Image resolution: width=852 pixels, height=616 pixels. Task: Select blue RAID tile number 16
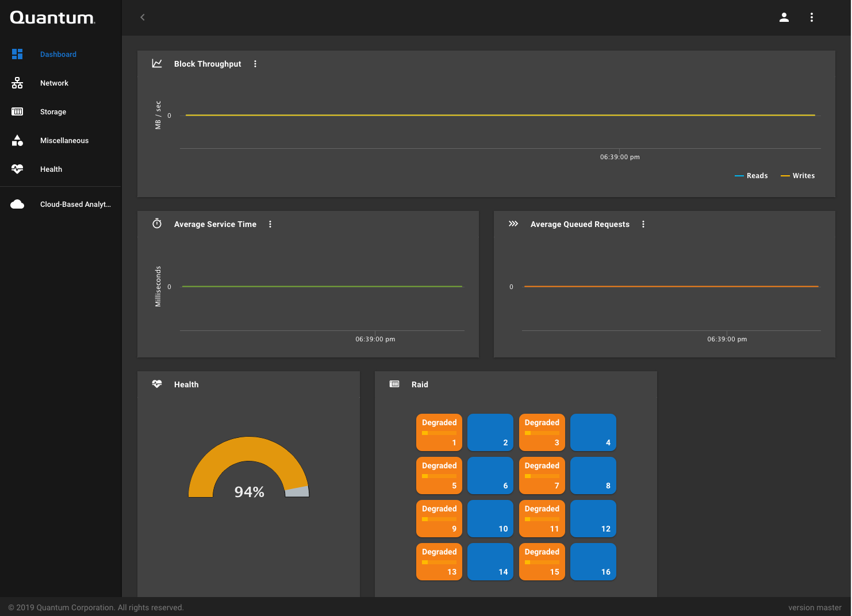pyautogui.click(x=593, y=561)
